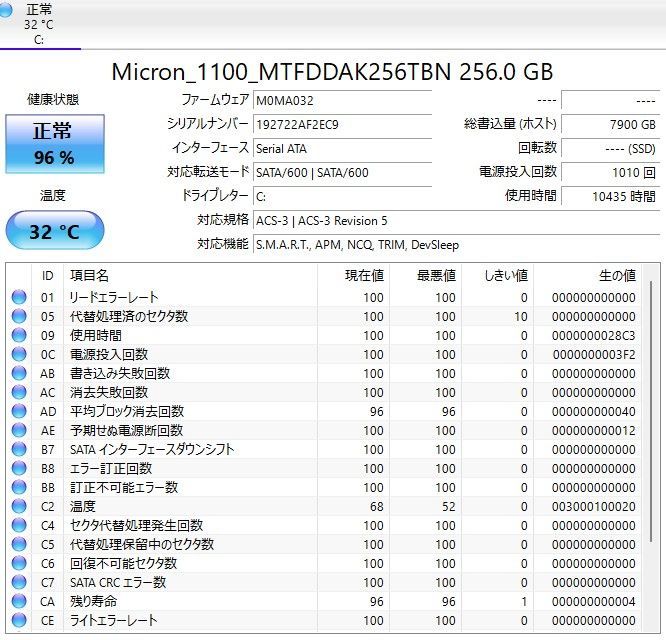Select the 消去失敗回数 attribute name
The height and width of the screenshot is (640, 666).
[x=109, y=392]
